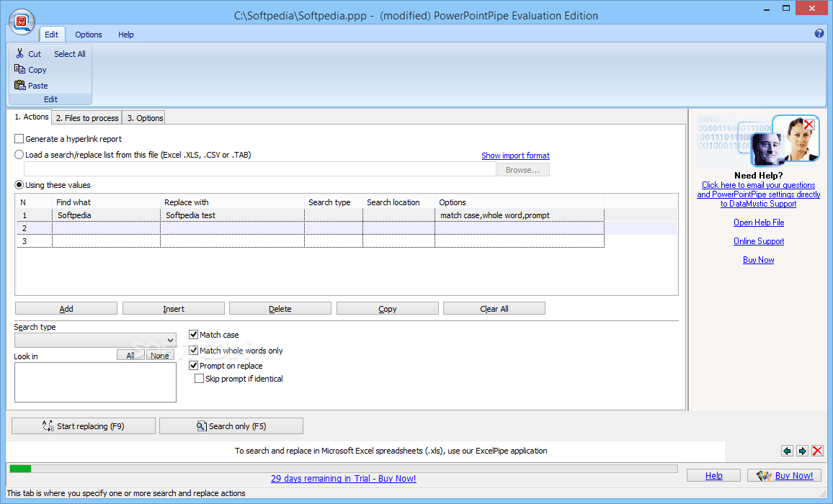Click the Add row button
833x504 pixels.
click(66, 309)
